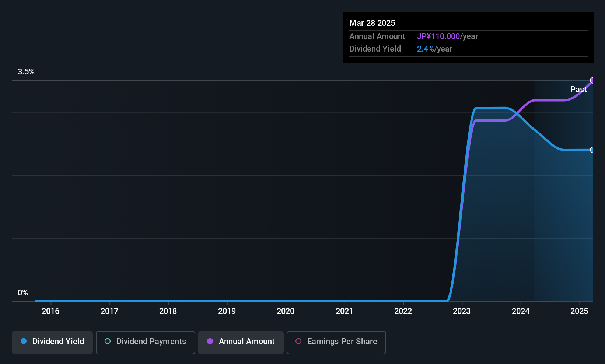The width and height of the screenshot is (605, 364).
Task: Click the pink Earnings Per Share circle
Action: 298,341
